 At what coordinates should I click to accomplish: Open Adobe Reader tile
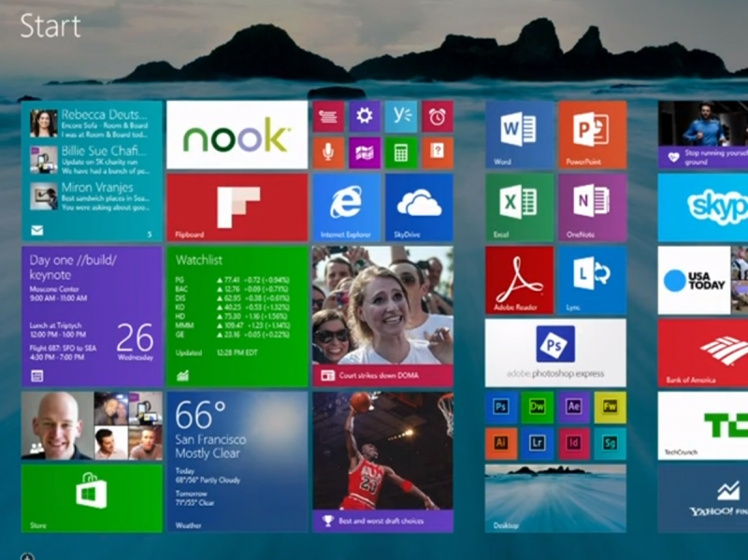[x=519, y=280]
